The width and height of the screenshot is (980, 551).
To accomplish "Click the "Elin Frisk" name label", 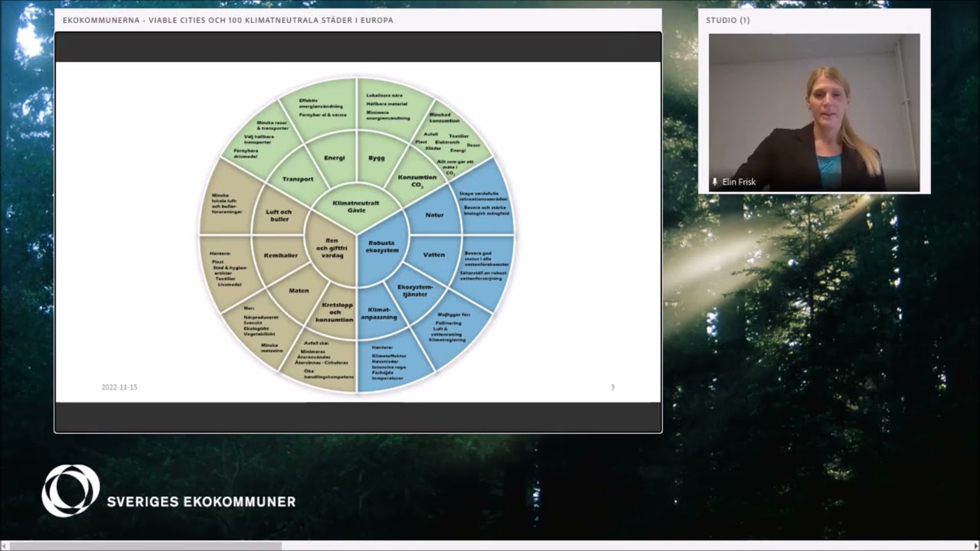I will pos(740,182).
